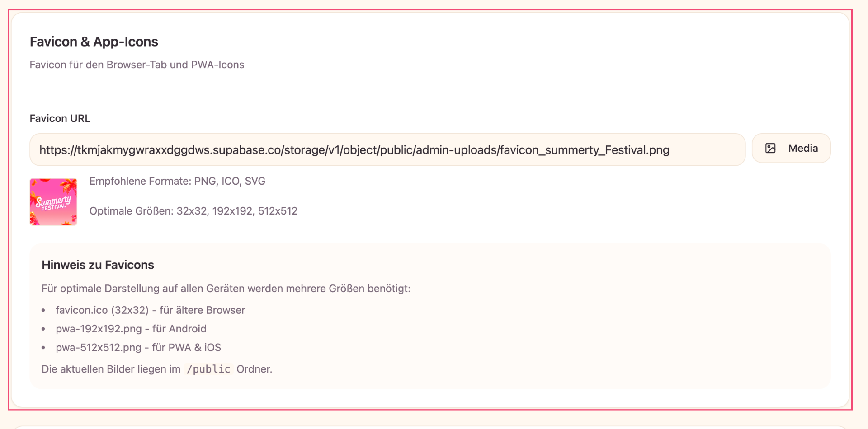Click the bullet before pwa-192x192.png item
Viewport: 868px width, 429px height.
click(43, 329)
